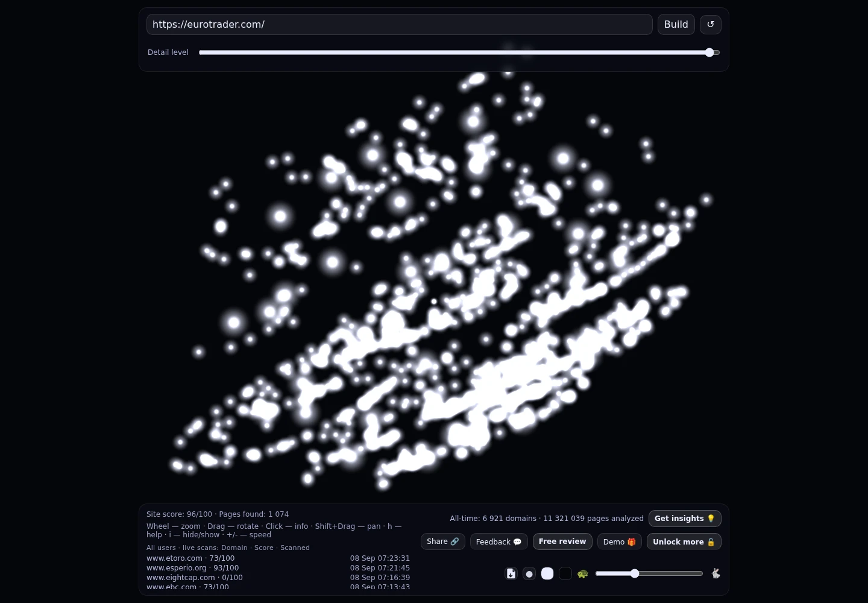The image size is (868, 603).
Task: Click the turtle slow-speed icon
Action: pyautogui.click(x=583, y=573)
